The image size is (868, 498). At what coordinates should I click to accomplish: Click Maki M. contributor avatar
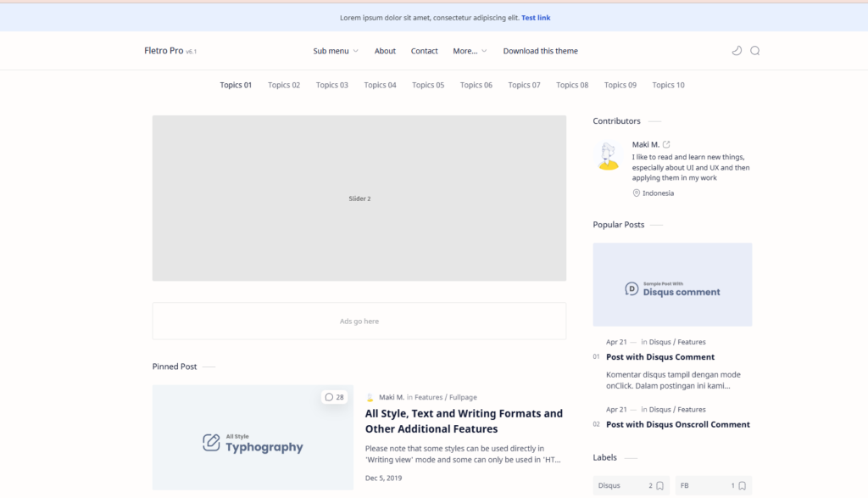[x=609, y=155]
